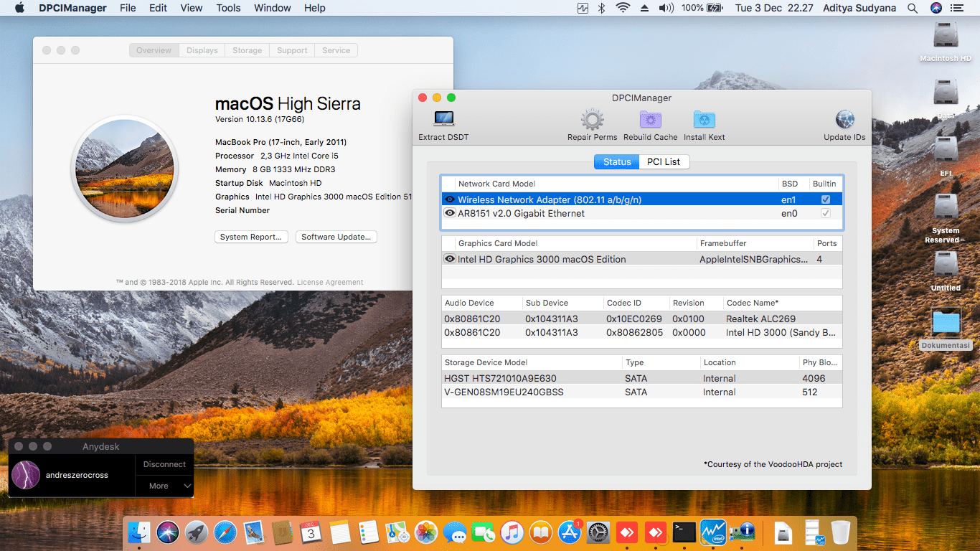Click the System Report button
Viewport: 980px width, 551px height.
click(x=251, y=237)
